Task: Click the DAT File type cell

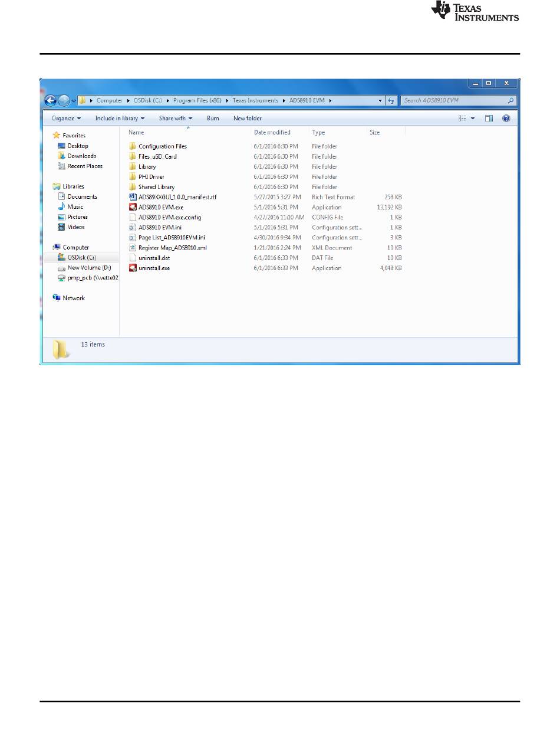Action: coord(322,258)
